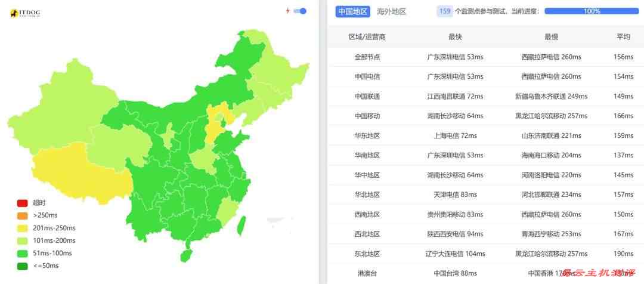Click the ITDOG logo

pos(25,14)
